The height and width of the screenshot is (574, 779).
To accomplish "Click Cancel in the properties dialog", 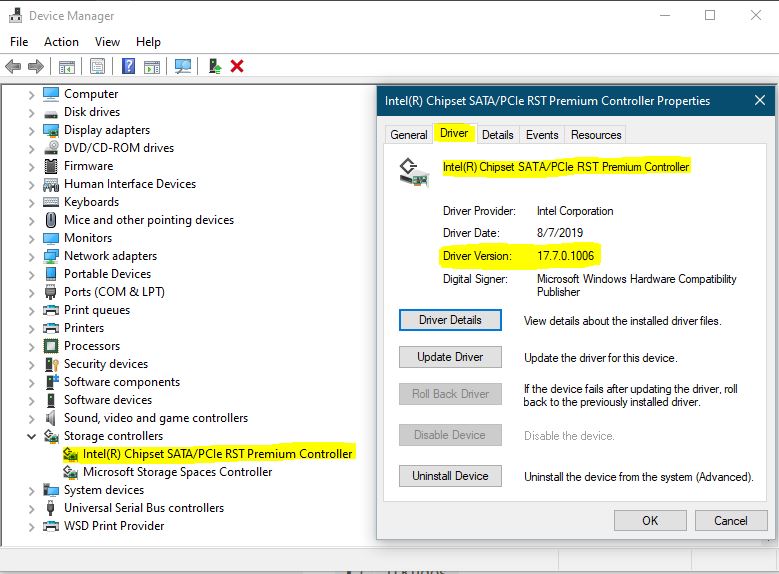I will 730,520.
